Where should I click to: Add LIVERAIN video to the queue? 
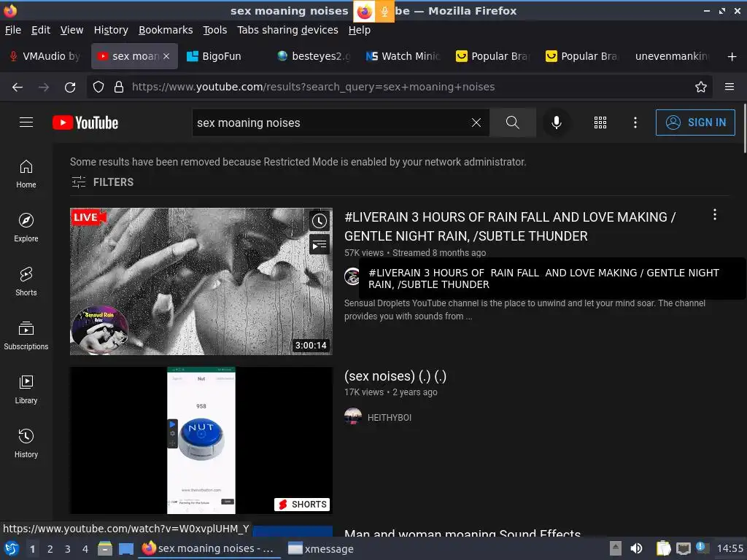pos(320,245)
